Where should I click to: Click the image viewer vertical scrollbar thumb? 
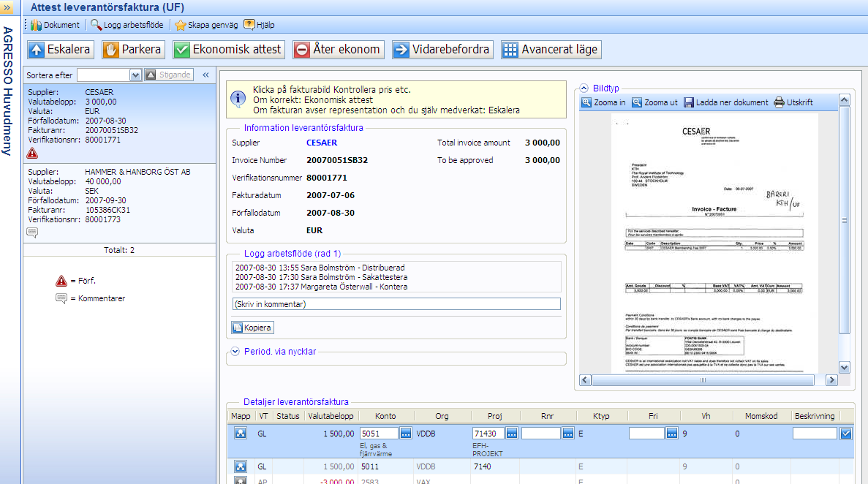[844, 220]
